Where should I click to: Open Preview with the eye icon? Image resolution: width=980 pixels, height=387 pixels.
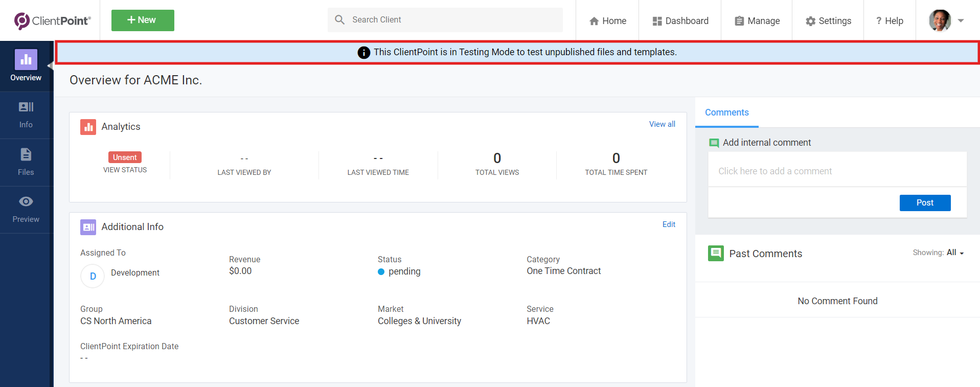pos(26,201)
